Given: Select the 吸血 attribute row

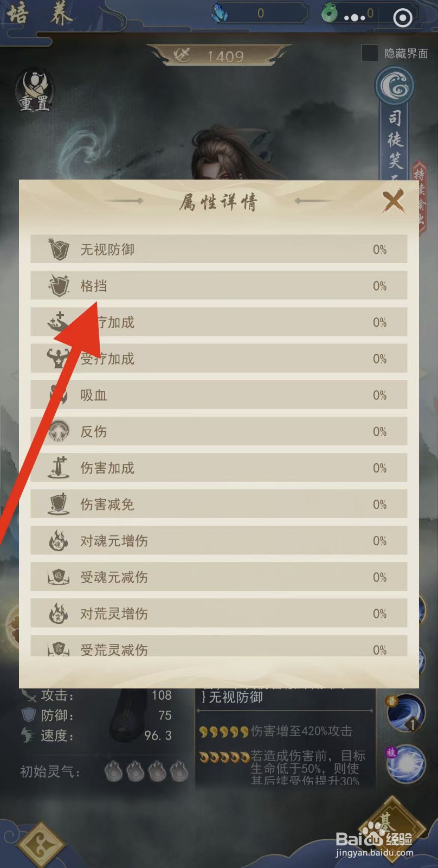Looking at the screenshot, I should (x=219, y=395).
